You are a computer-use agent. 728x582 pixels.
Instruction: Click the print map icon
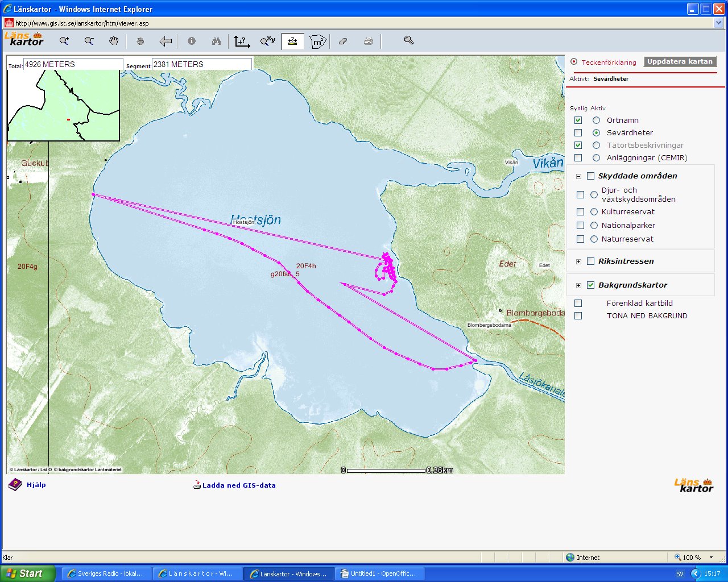(369, 41)
